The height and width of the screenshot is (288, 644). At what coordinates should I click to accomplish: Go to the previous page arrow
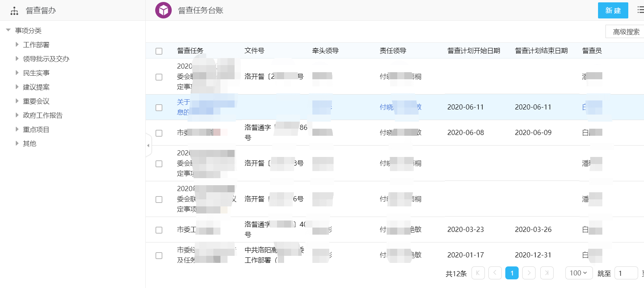click(495, 273)
